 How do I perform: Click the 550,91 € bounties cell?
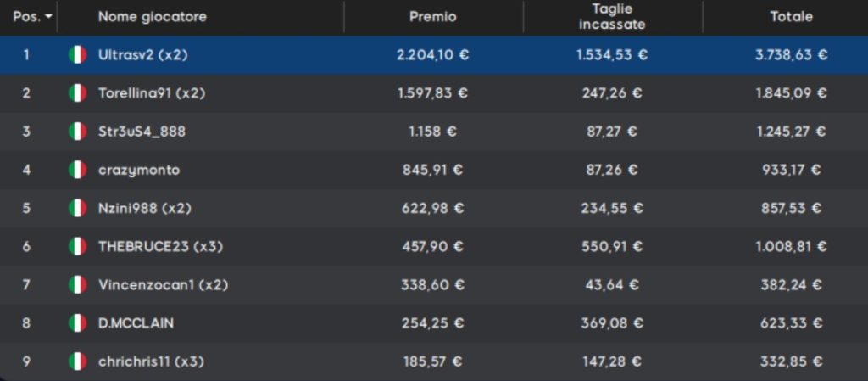pos(612,246)
